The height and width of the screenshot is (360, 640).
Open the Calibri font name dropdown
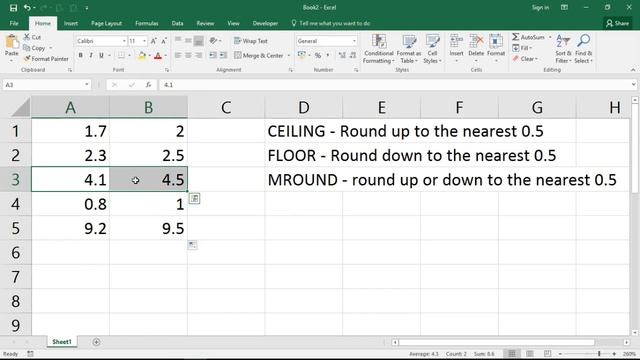click(x=124, y=41)
